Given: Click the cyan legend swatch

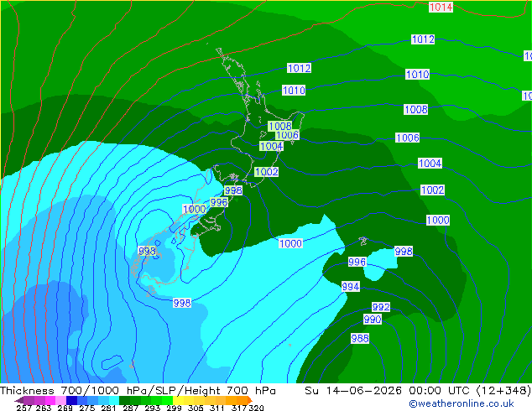Looking at the screenshot, I should [114, 400].
